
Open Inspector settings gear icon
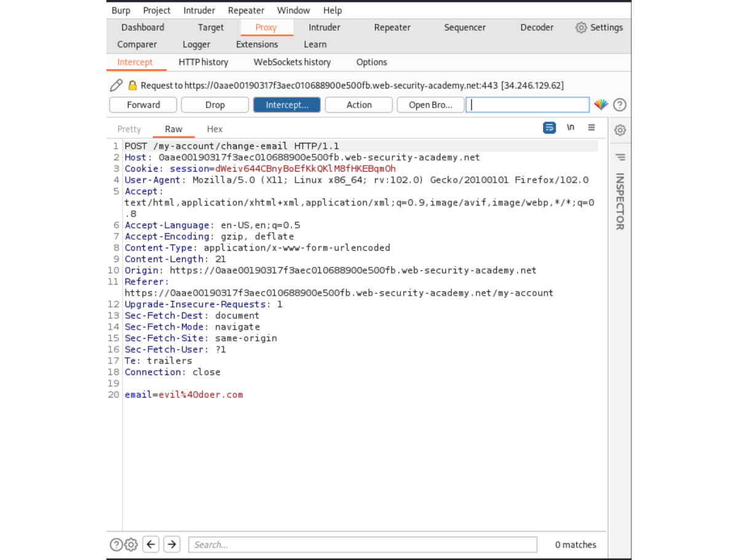620,130
